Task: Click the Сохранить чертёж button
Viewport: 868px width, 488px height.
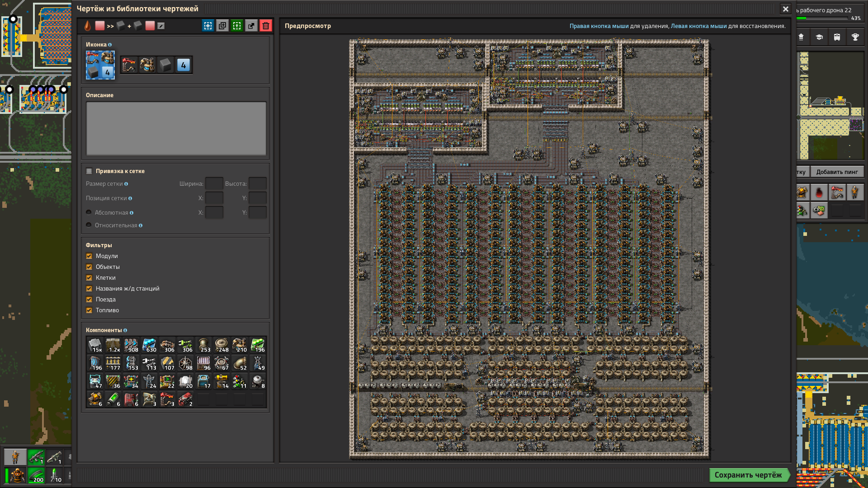Action: click(x=749, y=475)
